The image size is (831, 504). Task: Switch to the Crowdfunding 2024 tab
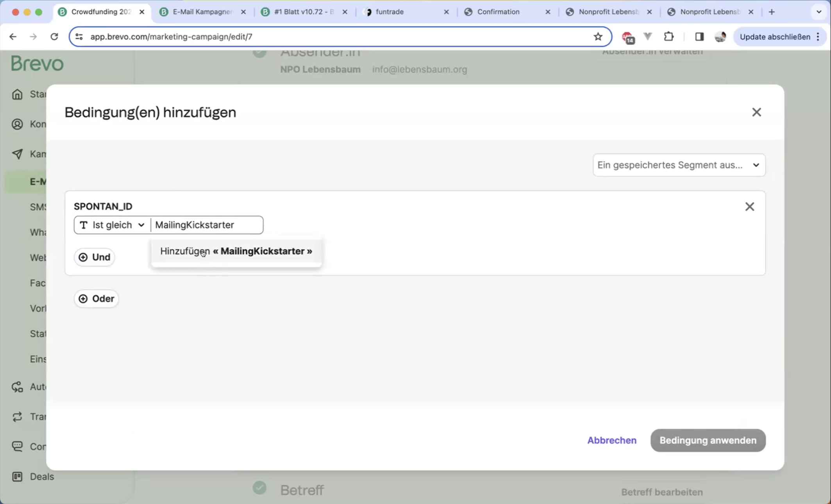[x=98, y=12]
